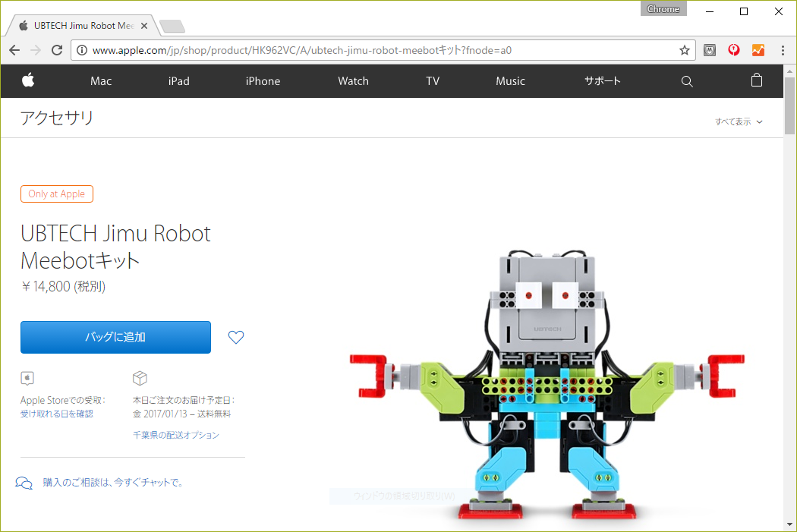Click the chat bubbles icon
The height and width of the screenshot is (532, 797).
point(24,482)
